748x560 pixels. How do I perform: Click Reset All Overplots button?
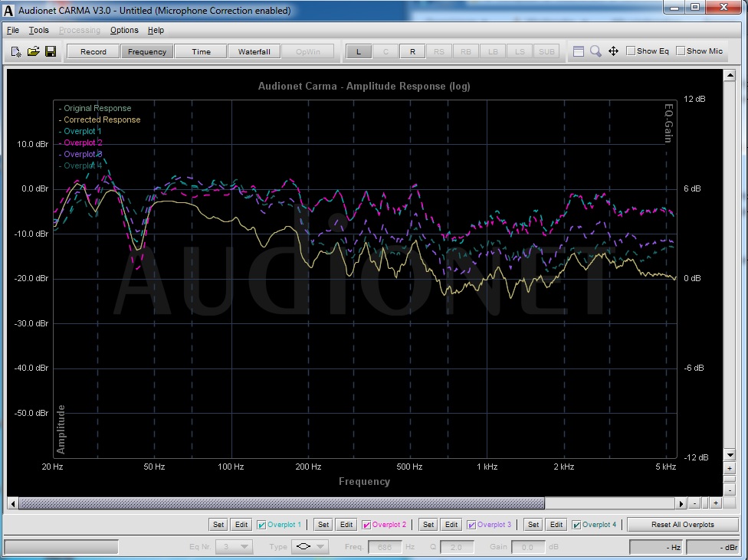pos(682,525)
